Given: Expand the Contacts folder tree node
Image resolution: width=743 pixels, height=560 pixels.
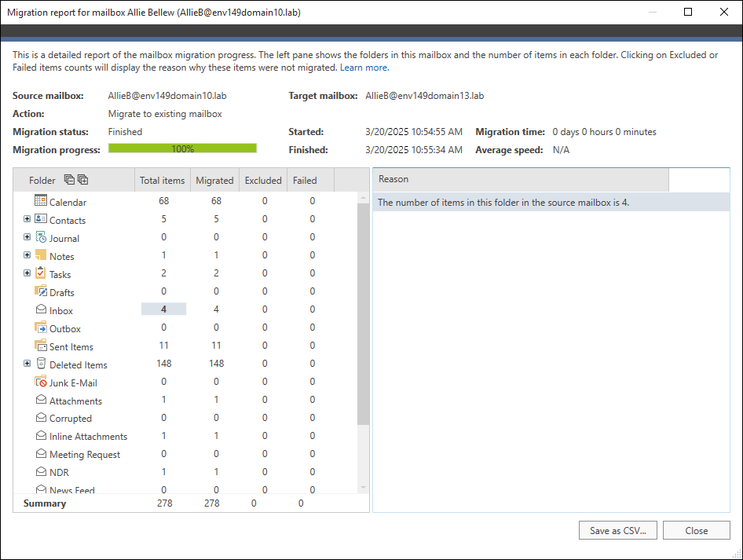Looking at the screenshot, I should [27, 220].
